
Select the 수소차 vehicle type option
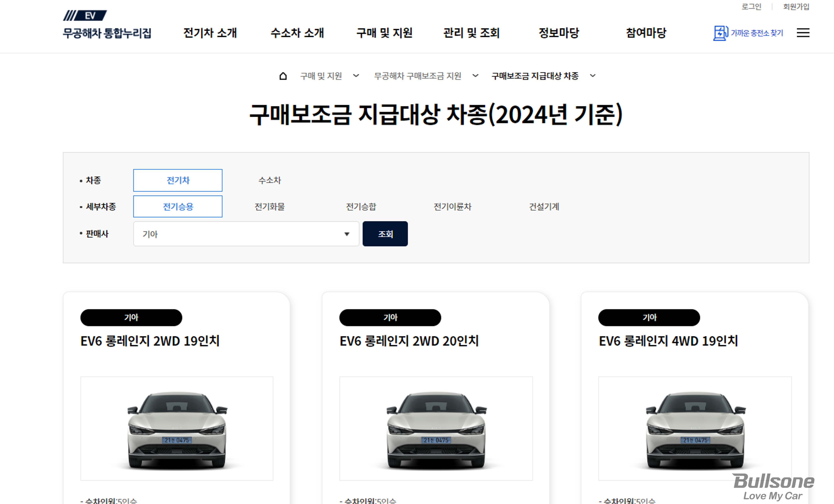[269, 180]
